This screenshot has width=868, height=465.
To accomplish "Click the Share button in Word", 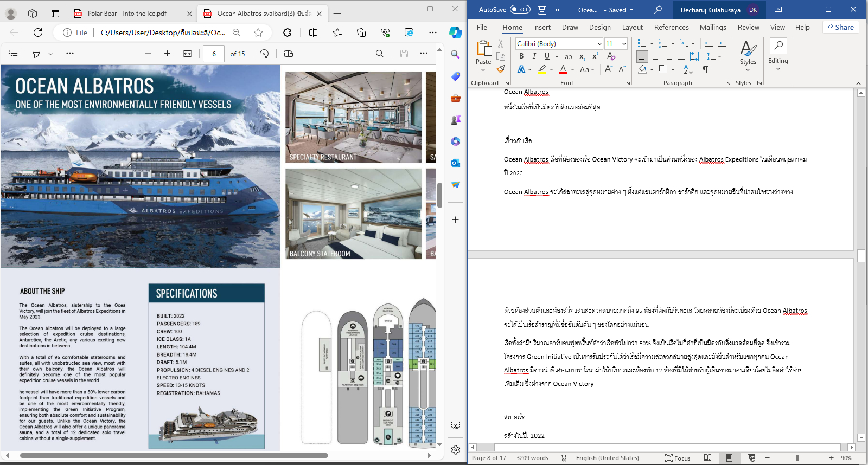I will tap(840, 28).
